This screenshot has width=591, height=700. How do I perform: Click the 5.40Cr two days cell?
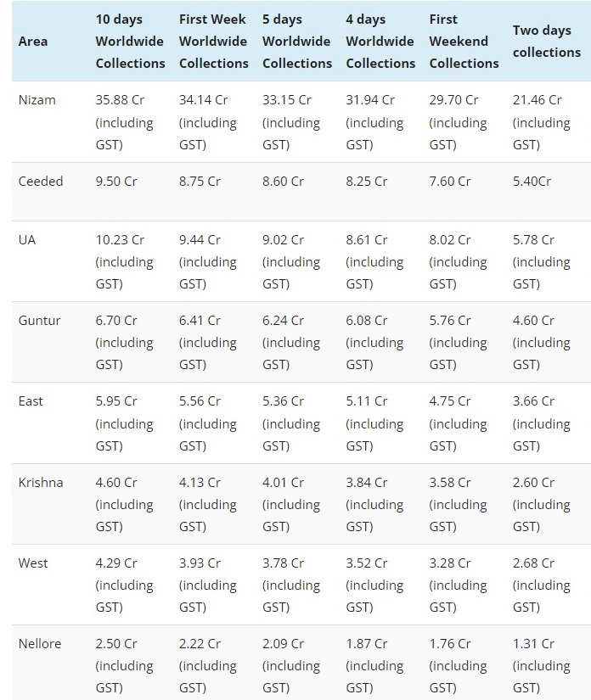coord(532,181)
